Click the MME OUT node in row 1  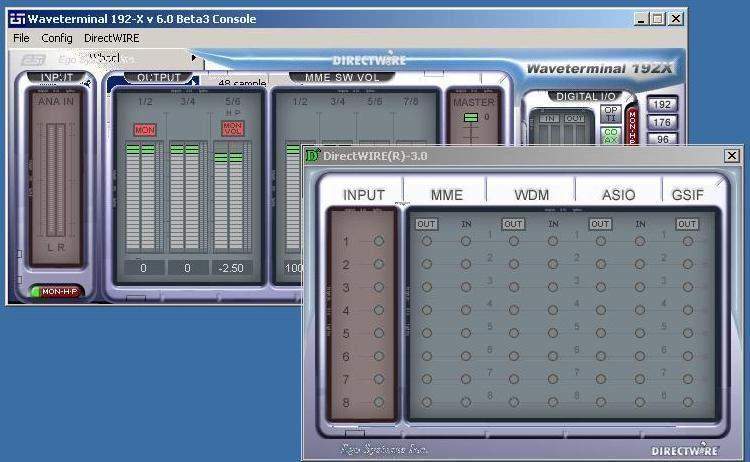427,241
